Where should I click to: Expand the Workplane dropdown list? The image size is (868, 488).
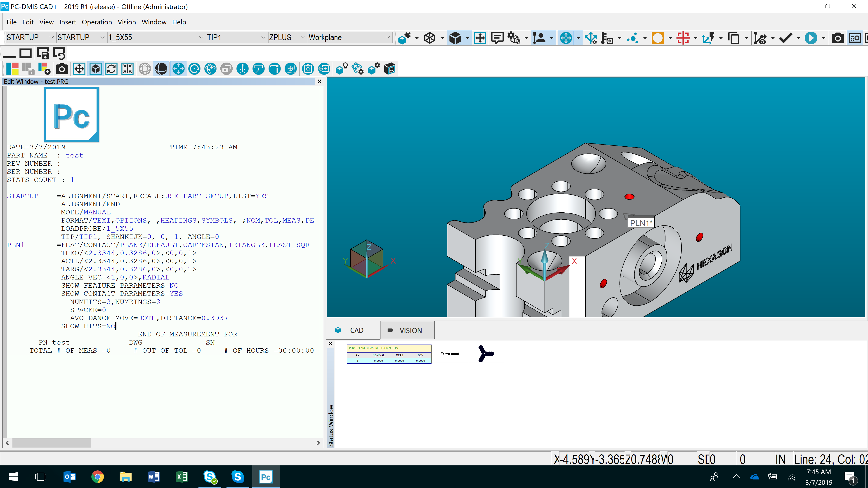(x=387, y=37)
